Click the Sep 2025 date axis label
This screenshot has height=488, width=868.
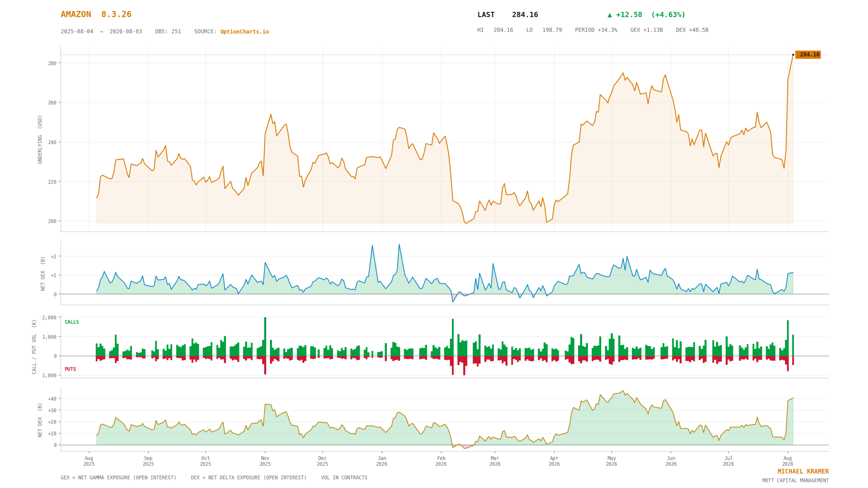[148, 461]
